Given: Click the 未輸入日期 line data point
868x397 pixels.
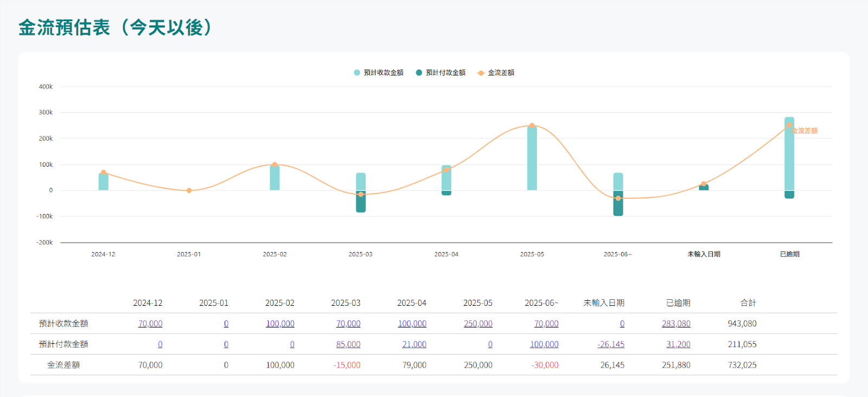Looking at the screenshot, I should click(704, 184).
